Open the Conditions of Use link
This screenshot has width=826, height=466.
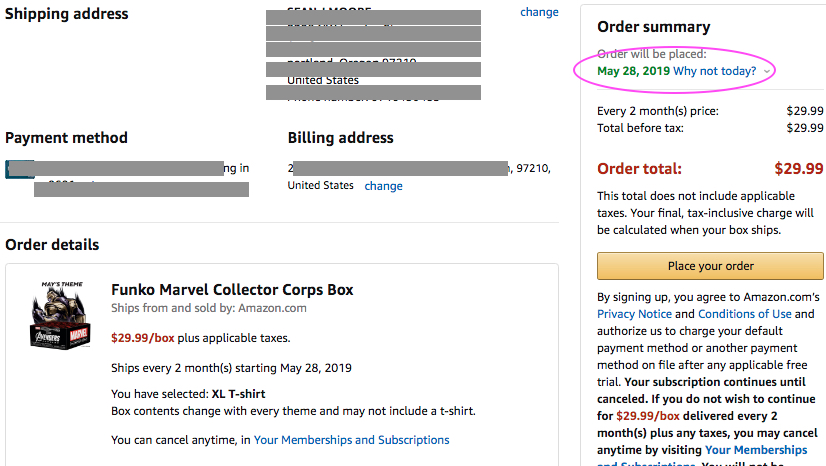point(744,314)
